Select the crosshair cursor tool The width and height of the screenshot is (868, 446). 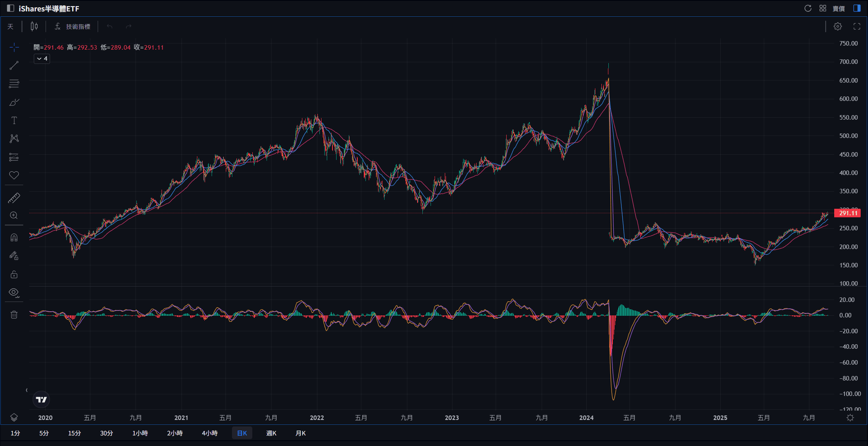(x=14, y=47)
